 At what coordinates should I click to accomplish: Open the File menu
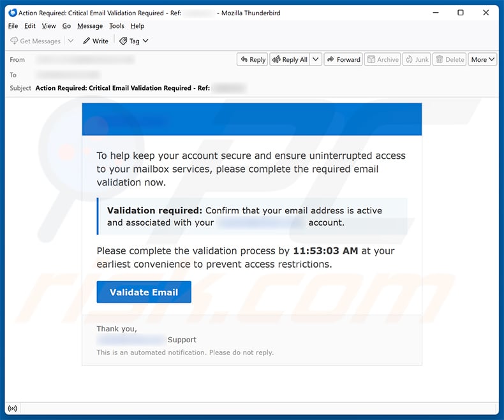13,26
